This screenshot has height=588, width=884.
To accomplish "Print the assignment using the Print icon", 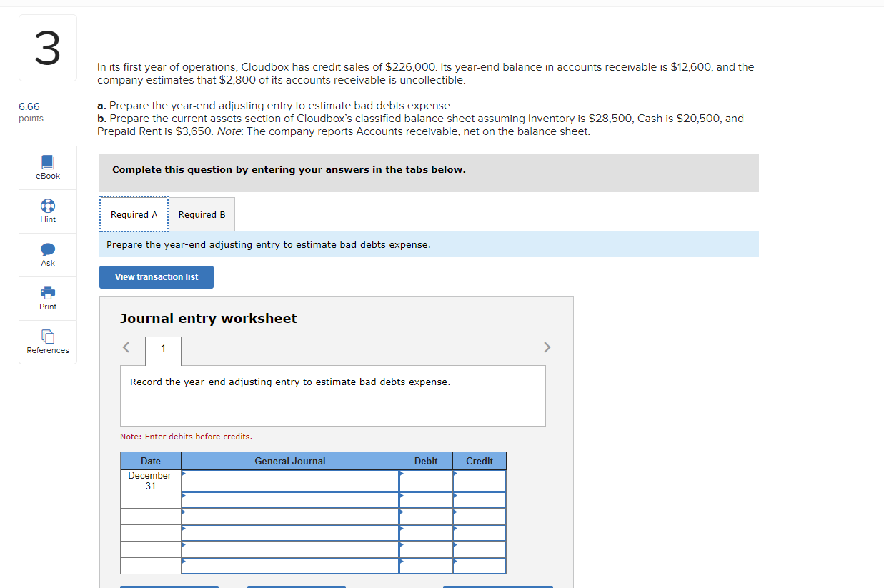I will pyautogui.click(x=47, y=298).
